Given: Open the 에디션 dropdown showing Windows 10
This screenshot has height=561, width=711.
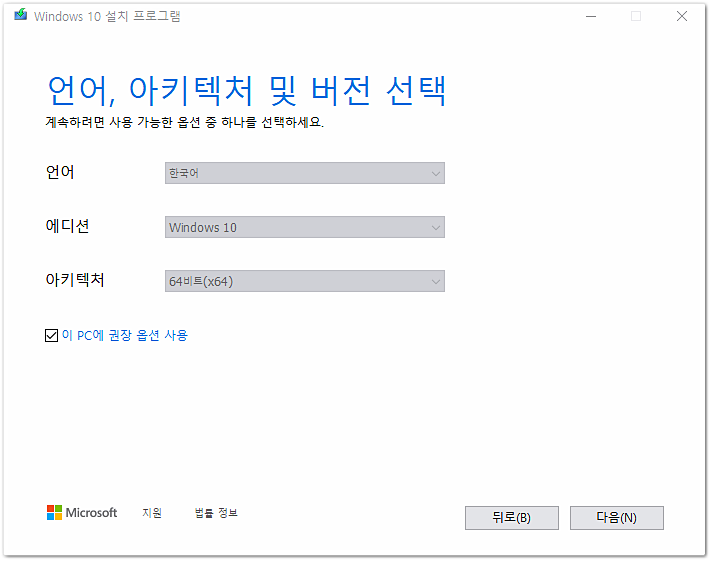Looking at the screenshot, I should point(305,227).
